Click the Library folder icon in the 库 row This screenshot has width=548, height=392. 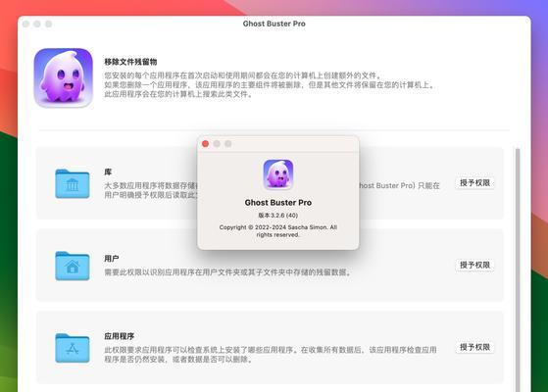[x=73, y=183]
